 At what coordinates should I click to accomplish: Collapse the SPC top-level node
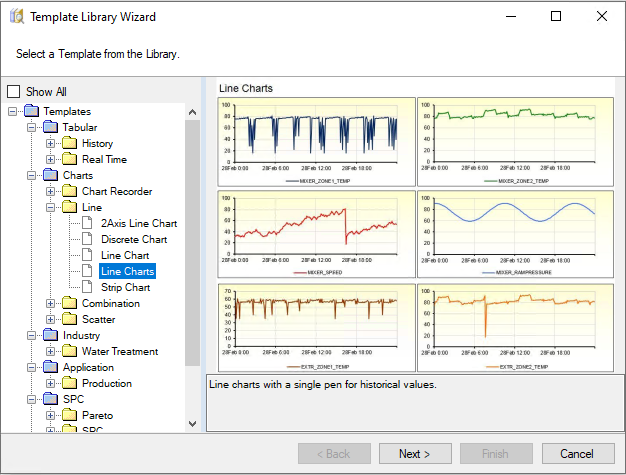[32, 399]
